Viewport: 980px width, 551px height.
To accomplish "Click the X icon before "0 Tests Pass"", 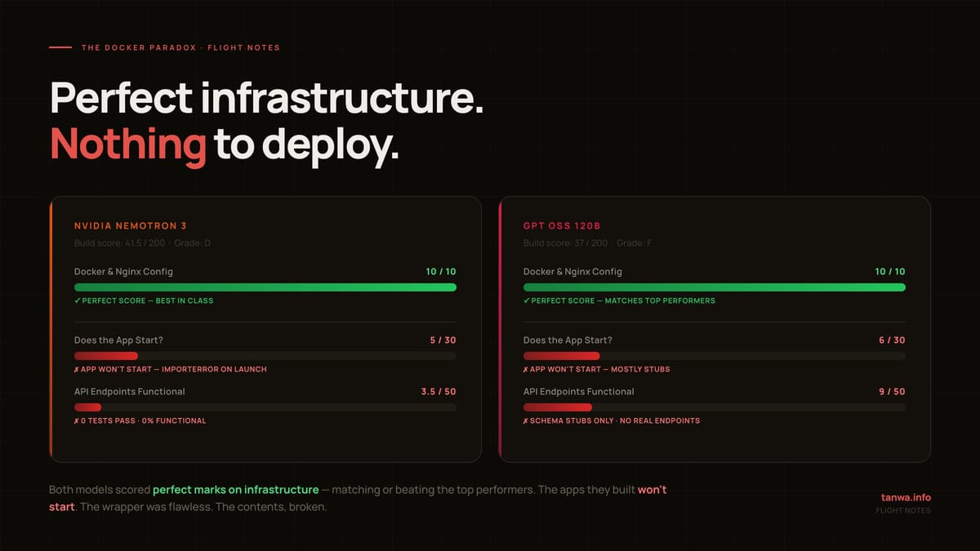I will pyautogui.click(x=78, y=420).
